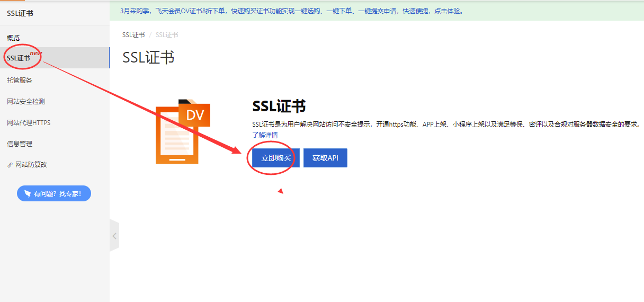Open the 了解详情 link

click(265, 135)
